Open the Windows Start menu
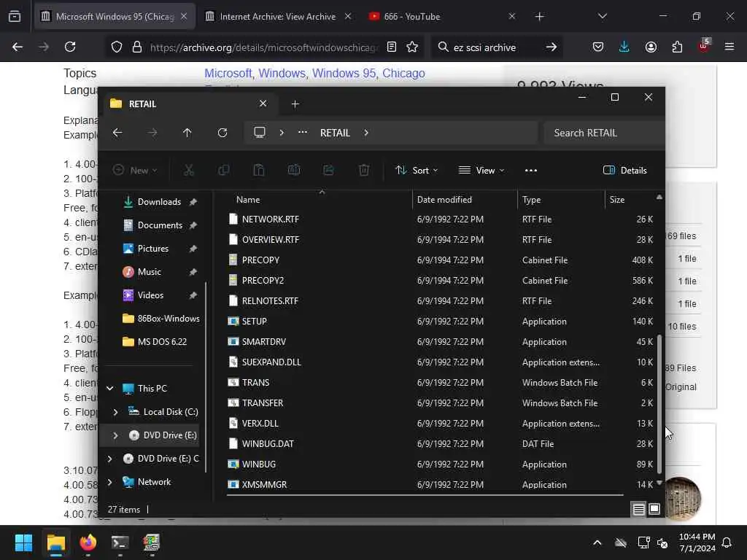Screen dimensions: 747x560 [23, 542]
